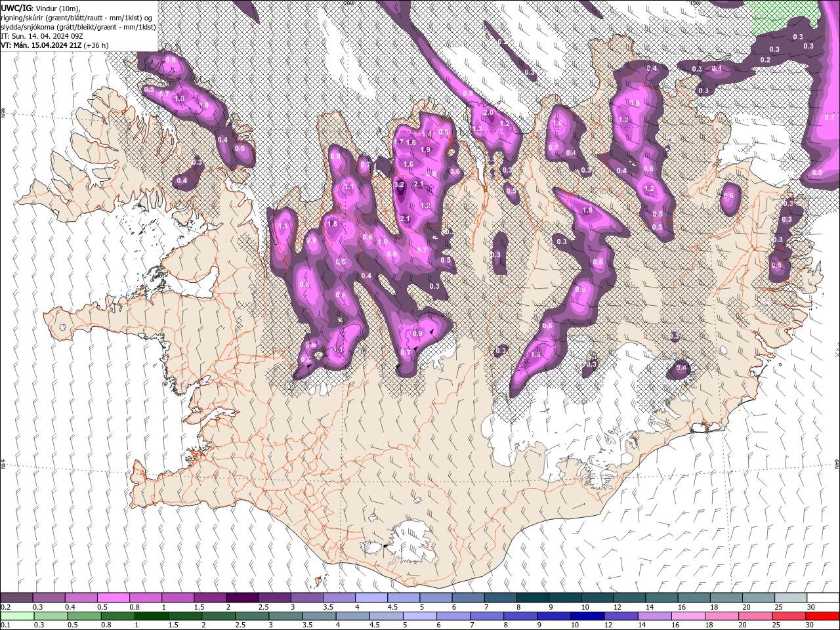Click the dark teal upper swatch at 8
The image size is (840, 630).
[532, 598]
